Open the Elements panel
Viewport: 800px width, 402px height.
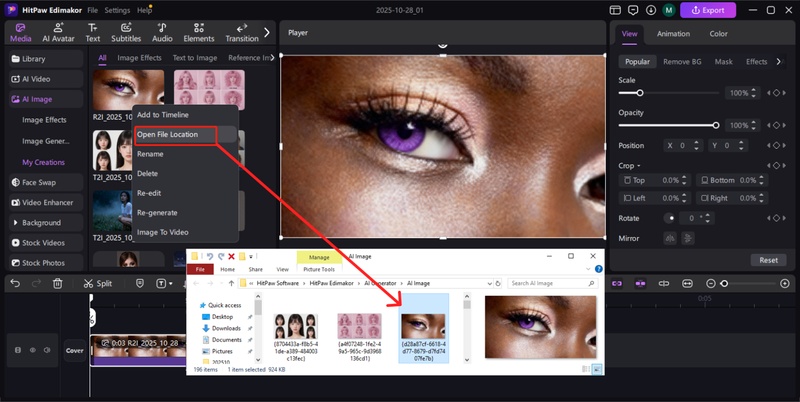pyautogui.click(x=198, y=33)
